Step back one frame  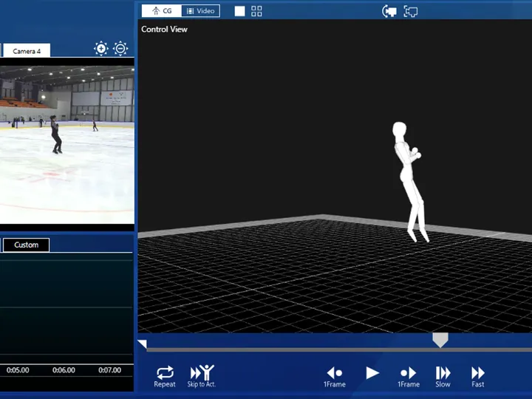pos(335,375)
